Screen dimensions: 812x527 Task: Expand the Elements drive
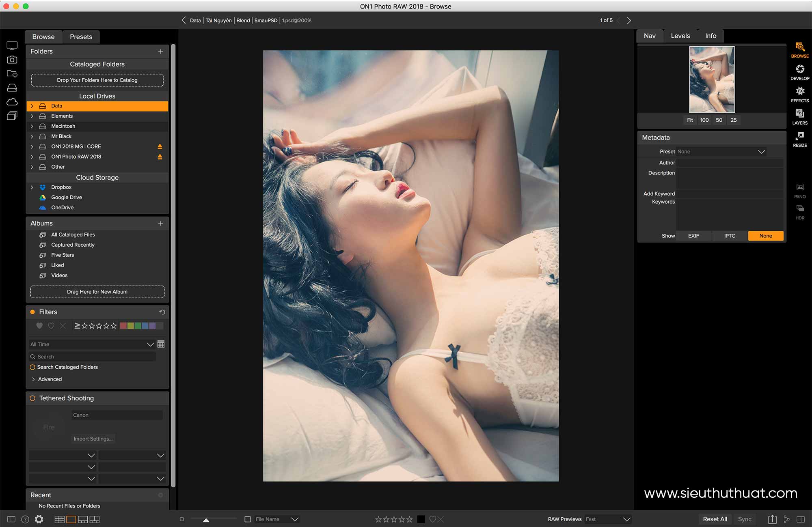[x=32, y=116]
